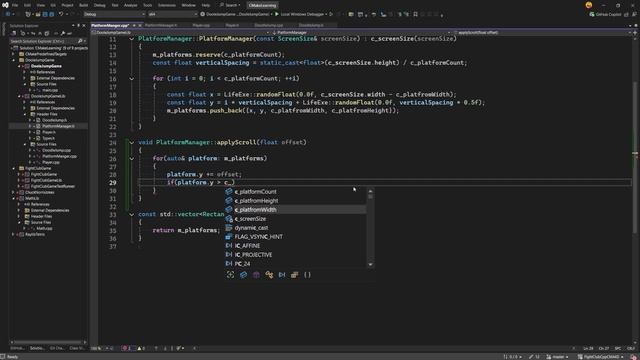Select c_platfromHeight completion suggestion
Screen dimensions: 640x360
coord(295,201)
